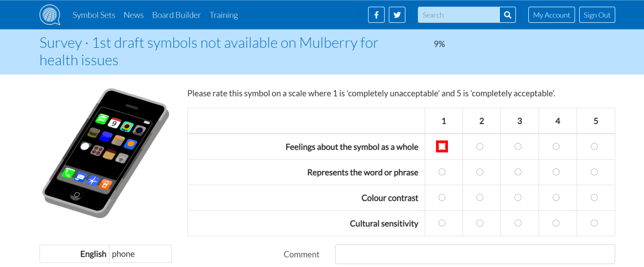This screenshot has width=644, height=267.
Task: Rate 'Cultural sensitivity' as 1
Action: point(442,223)
